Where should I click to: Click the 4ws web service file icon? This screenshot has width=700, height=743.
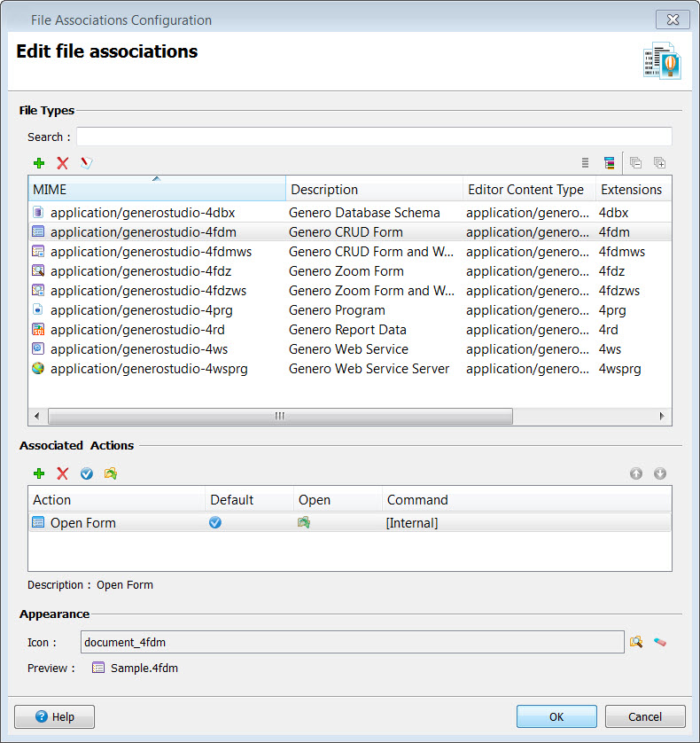click(x=38, y=348)
